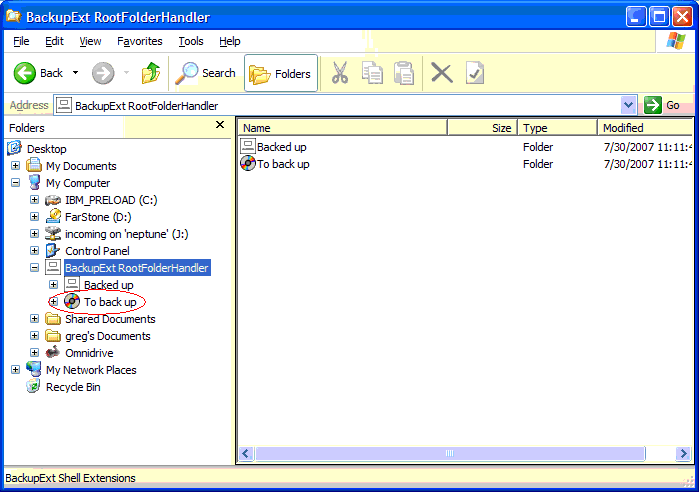
Task: Click the Address bar text field
Action: point(338,106)
